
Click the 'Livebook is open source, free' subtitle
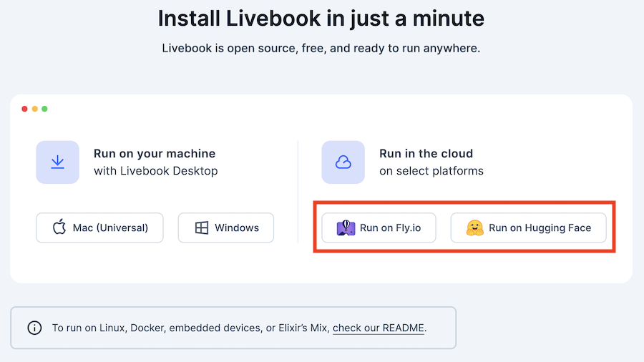point(321,48)
